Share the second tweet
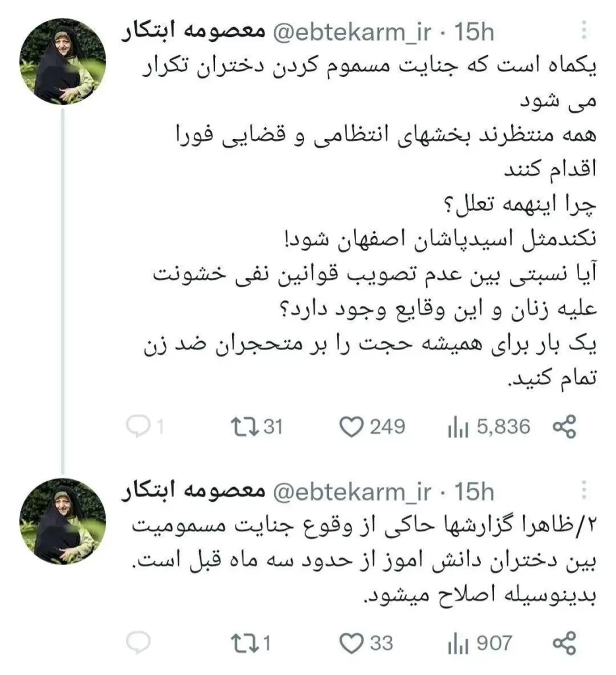 pyautogui.click(x=565, y=643)
